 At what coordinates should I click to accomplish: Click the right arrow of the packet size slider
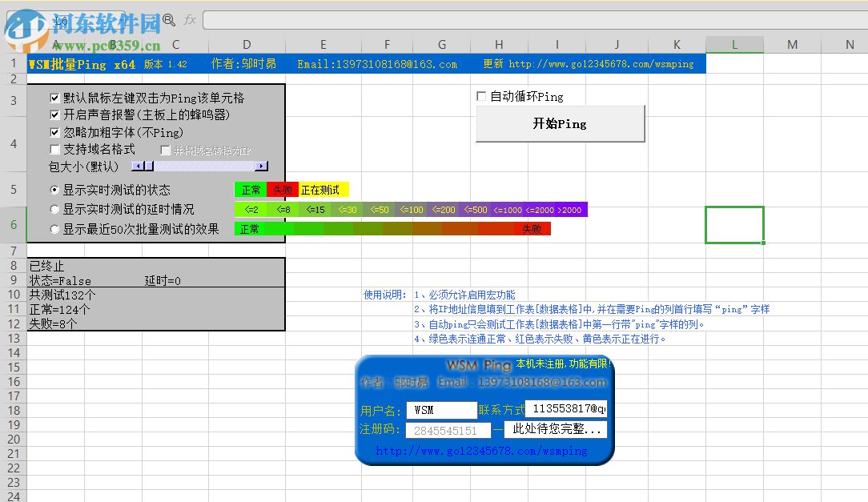point(262,167)
